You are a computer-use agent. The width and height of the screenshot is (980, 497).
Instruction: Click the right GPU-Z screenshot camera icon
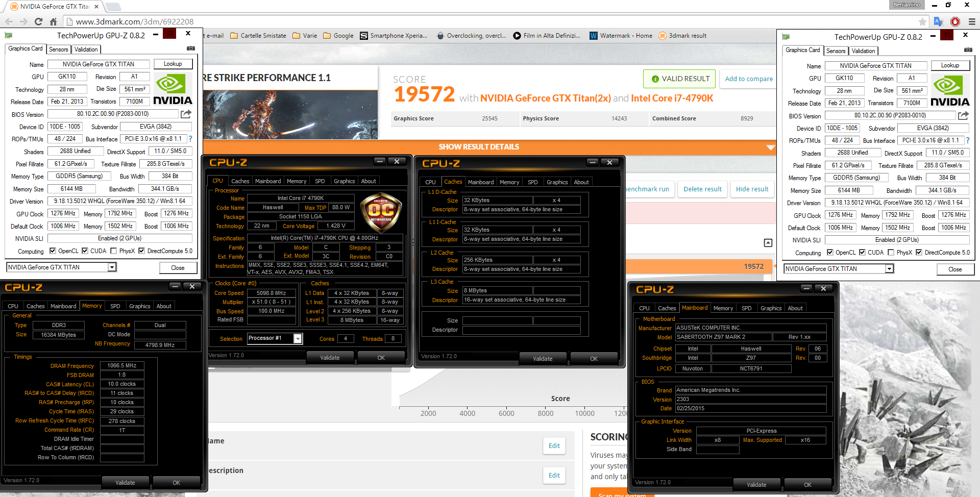[x=968, y=50]
